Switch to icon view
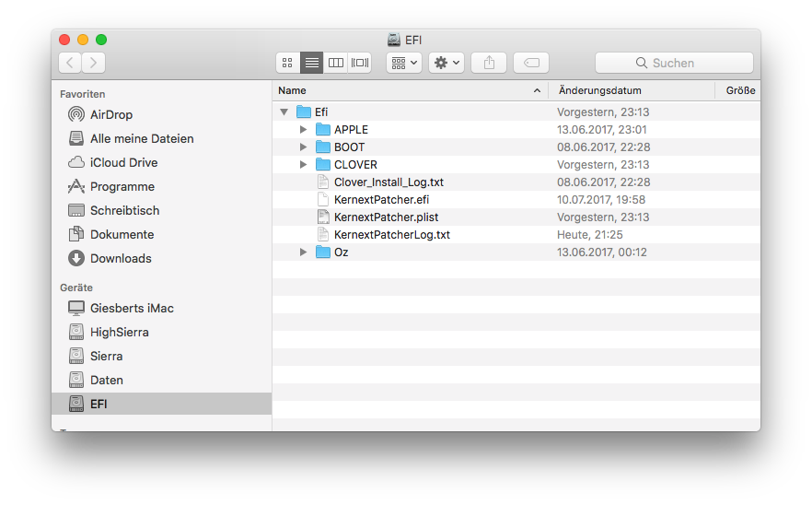Viewport: 812px width, 505px height. tap(287, 63)
